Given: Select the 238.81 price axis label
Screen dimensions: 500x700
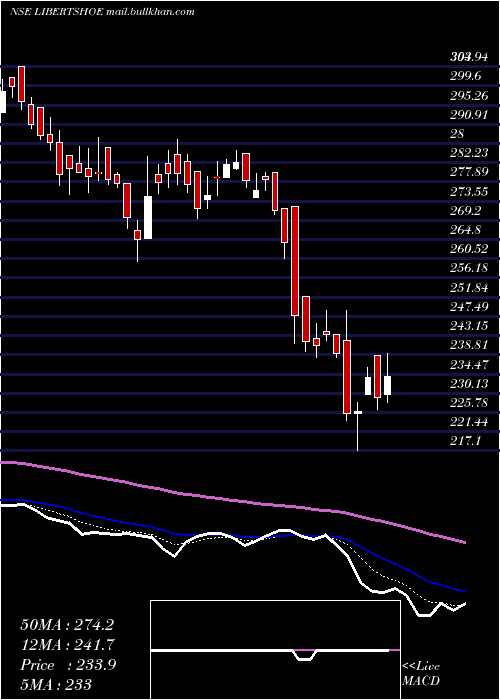Looking at the screenshot, I should tap(469, 345).
